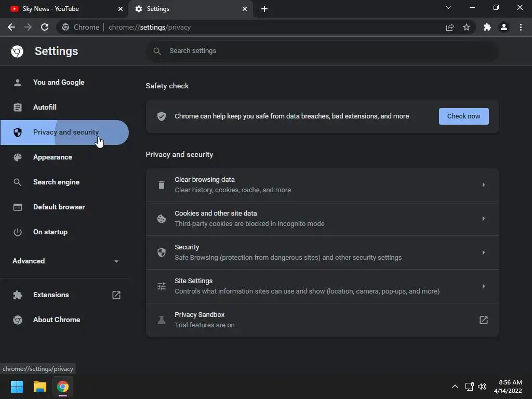Image resolution: width=532 pixels, height=399 pixels.
Task: Click the Privacy and security shield icon
Action: pos(18,132)
